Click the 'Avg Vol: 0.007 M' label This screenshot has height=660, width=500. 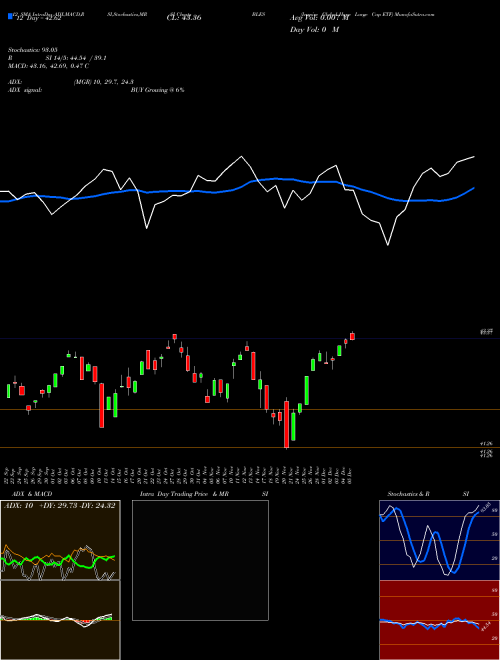click(x=320, y=18)
